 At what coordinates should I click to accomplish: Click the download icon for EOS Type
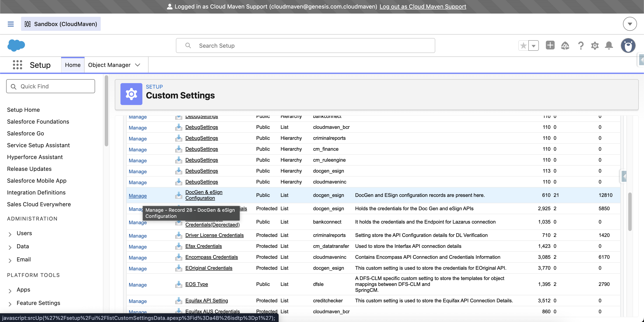pos(179,284)
